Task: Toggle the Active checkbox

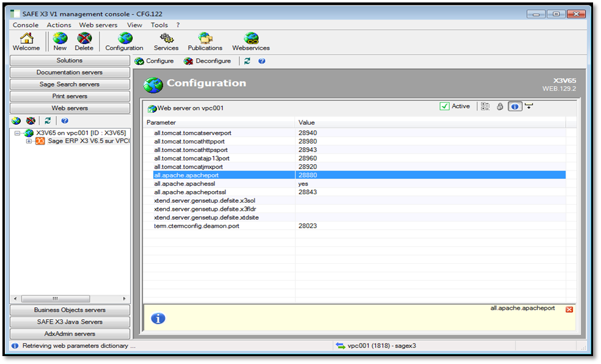Action: pos(445,106)
